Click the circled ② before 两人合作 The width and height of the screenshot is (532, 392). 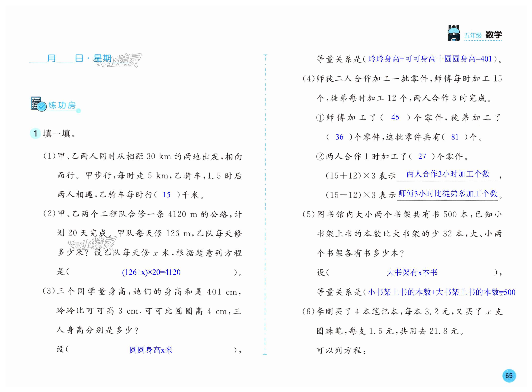click(x=320, y=157)
